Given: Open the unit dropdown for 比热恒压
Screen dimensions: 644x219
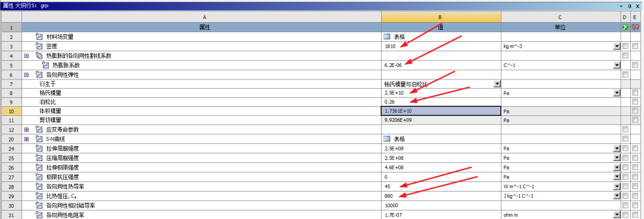Looking at the screenshot, I should (x=617, y=196).
